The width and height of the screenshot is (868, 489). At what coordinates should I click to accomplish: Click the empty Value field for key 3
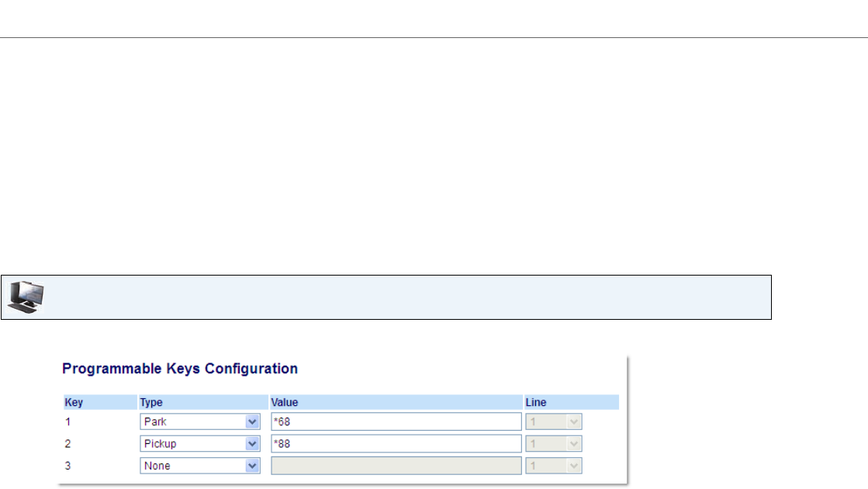click(x=396, y=466)
